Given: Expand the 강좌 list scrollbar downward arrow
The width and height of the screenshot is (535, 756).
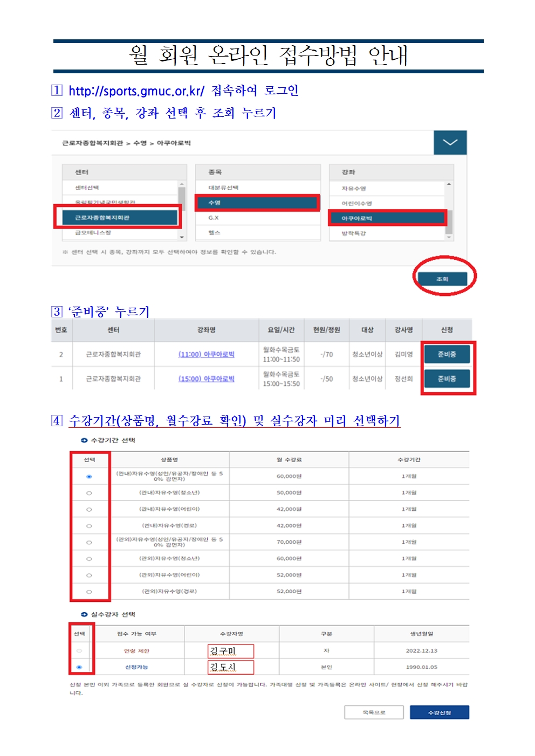Looking at the screenshot, I should (449, 237).
